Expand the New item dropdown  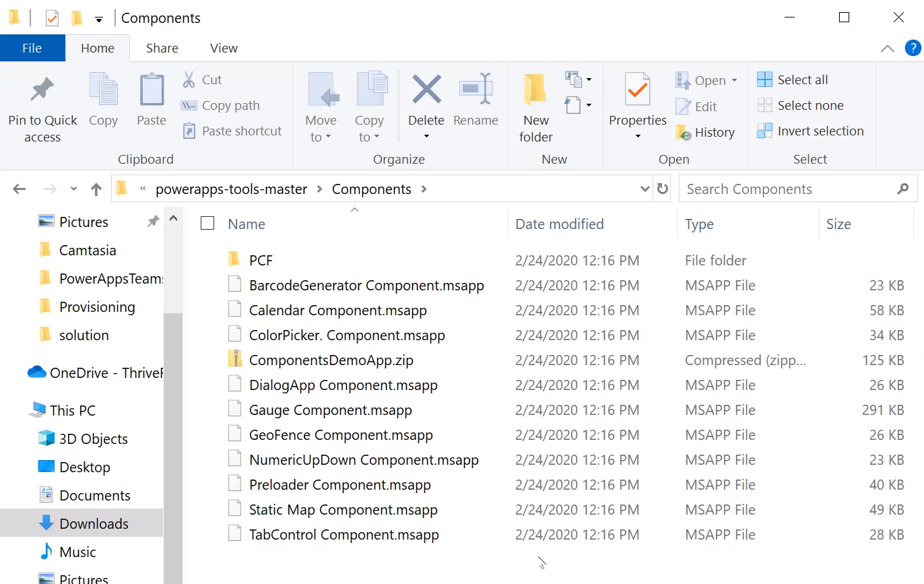pyautogui.click(x=579, y=79)
